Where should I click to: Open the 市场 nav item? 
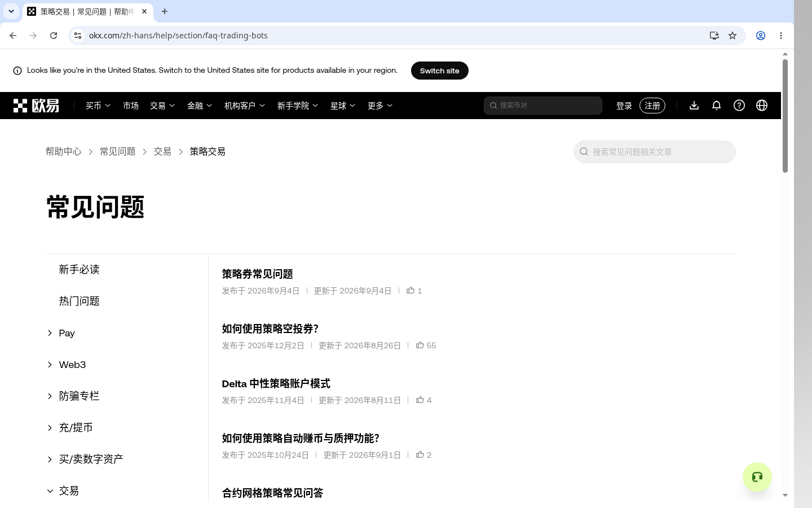(131, 106)
